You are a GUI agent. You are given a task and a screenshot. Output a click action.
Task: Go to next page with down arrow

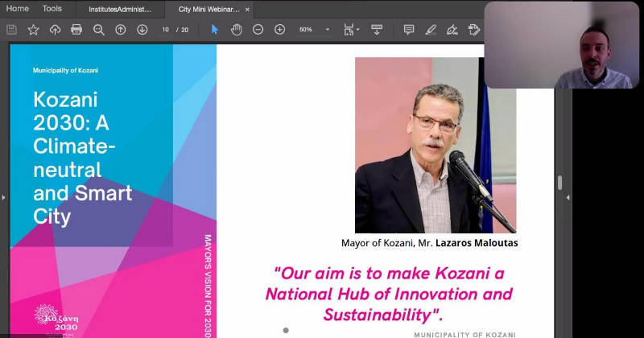(x=142, y=30)
